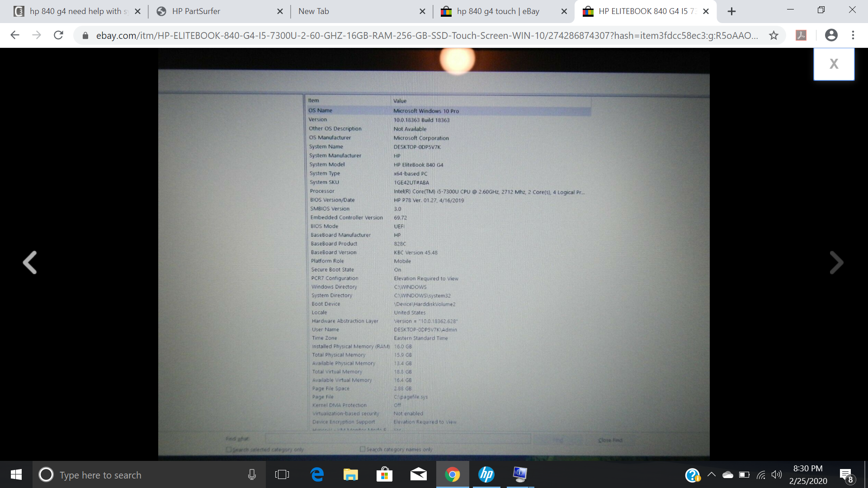Bookmark this page with the star
This screenshot has height=488, width=868.
pyautogui.click(x=774, y=35)
